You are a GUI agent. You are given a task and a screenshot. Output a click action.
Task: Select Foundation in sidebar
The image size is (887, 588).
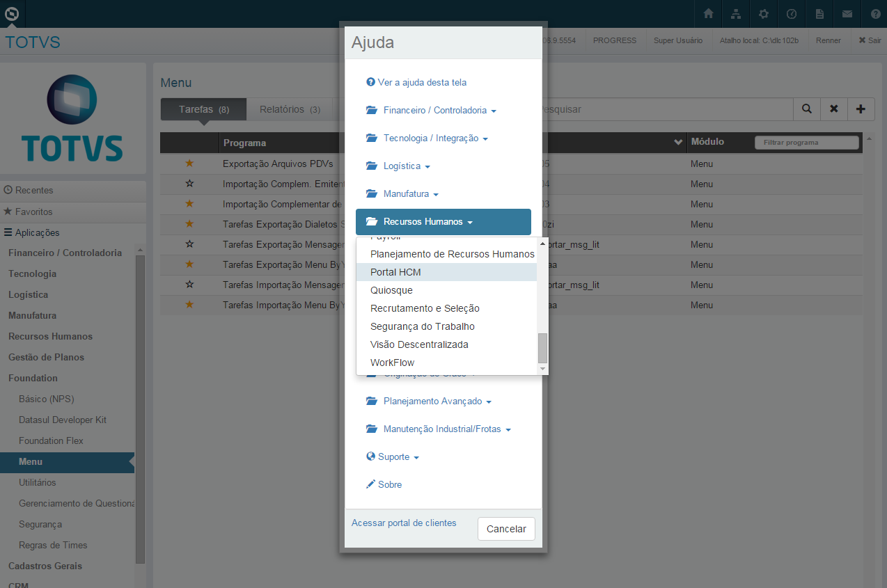coord(33,378)
